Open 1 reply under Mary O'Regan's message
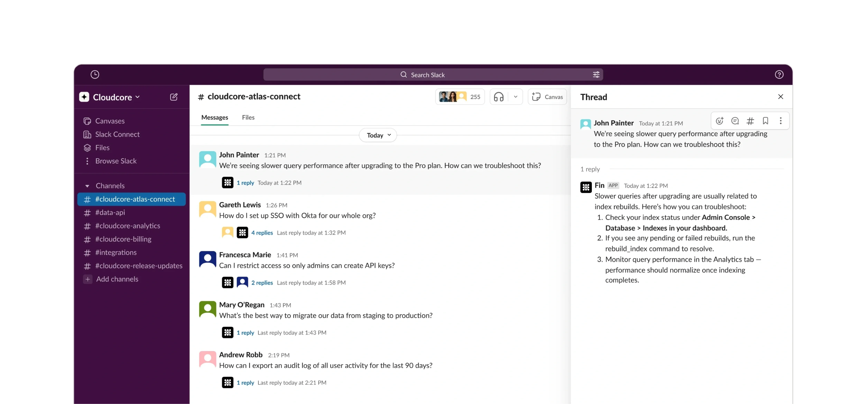868x404 pixels. pos(245,333)
